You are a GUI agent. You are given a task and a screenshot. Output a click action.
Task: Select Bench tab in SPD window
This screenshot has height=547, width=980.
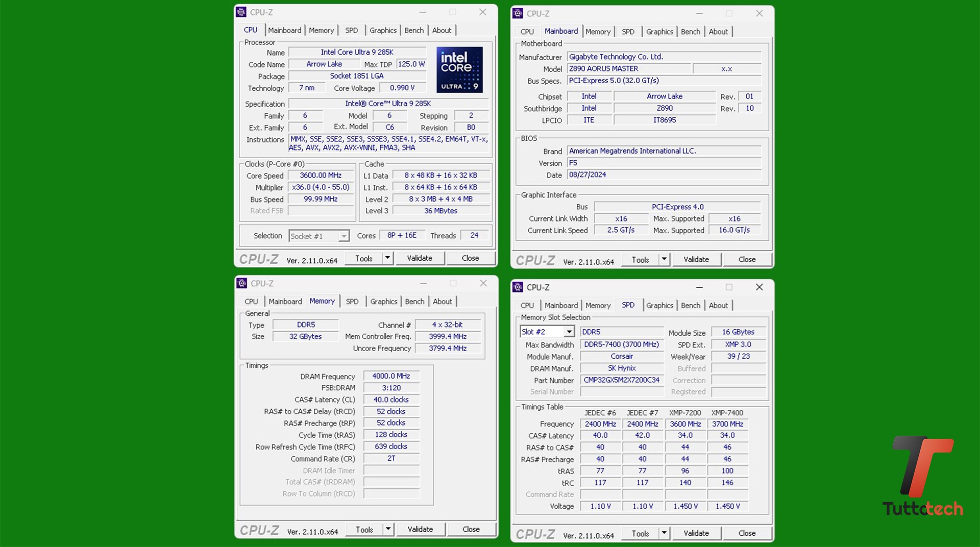tap(691, 306)
